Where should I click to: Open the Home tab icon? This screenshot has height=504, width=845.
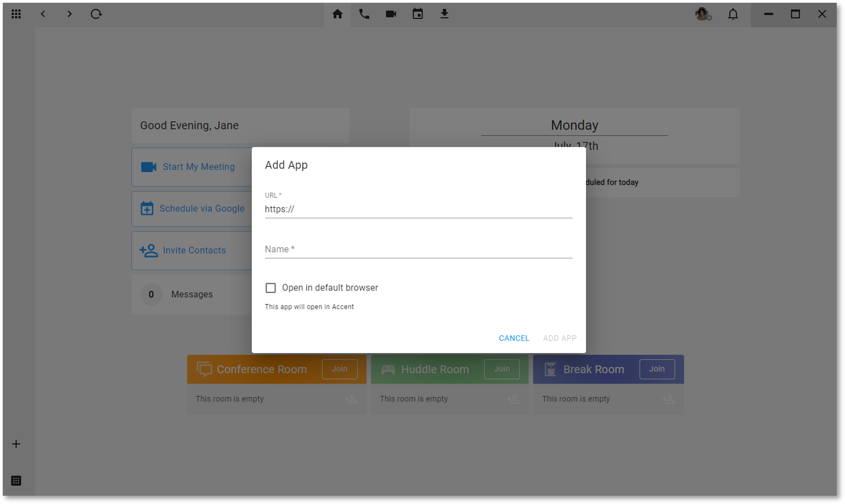337,14
